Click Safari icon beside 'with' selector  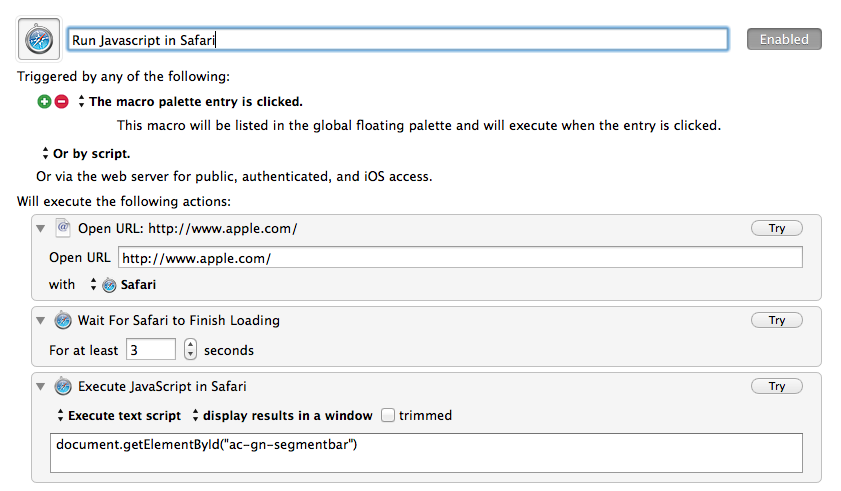pos(109,285)
